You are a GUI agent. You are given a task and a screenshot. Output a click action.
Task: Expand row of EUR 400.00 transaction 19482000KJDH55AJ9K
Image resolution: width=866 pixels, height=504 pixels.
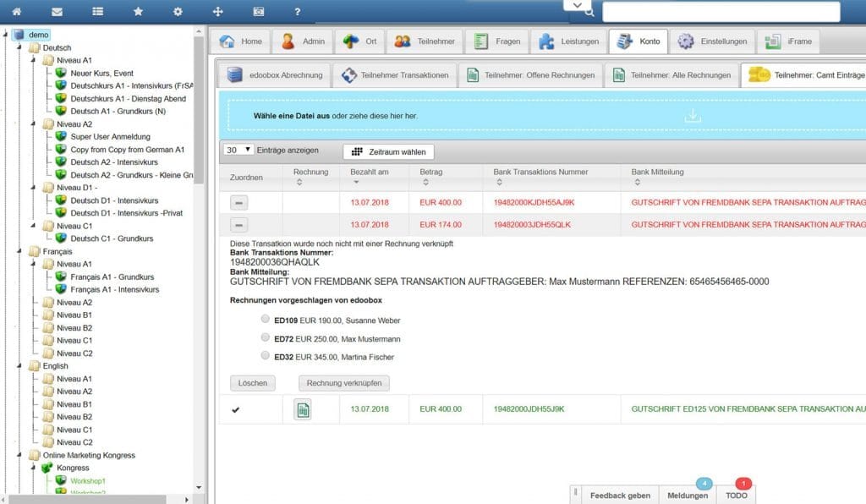click(238, 203)
